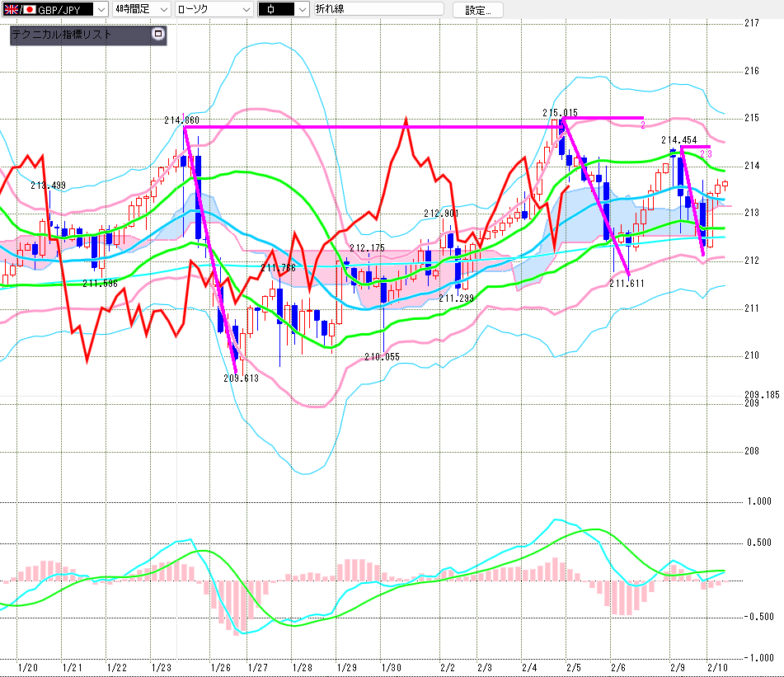Open the GBP/JPY currency pair dropdown

click(x=101, y=10)
